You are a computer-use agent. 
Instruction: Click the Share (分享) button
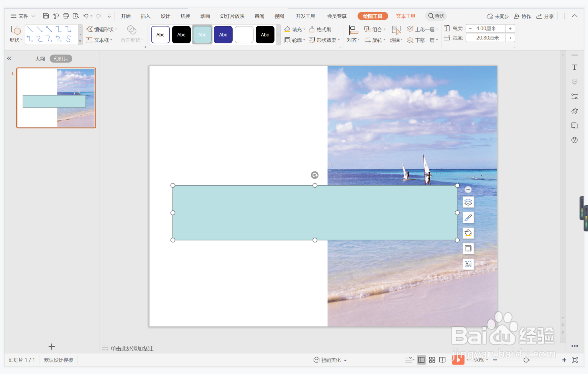(545, 16)
